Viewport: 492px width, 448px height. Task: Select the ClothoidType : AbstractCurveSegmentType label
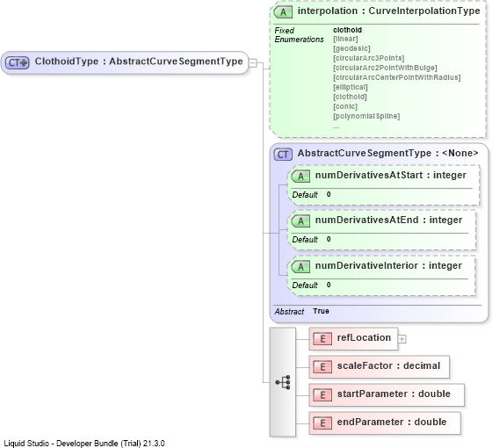pos(139,61)
